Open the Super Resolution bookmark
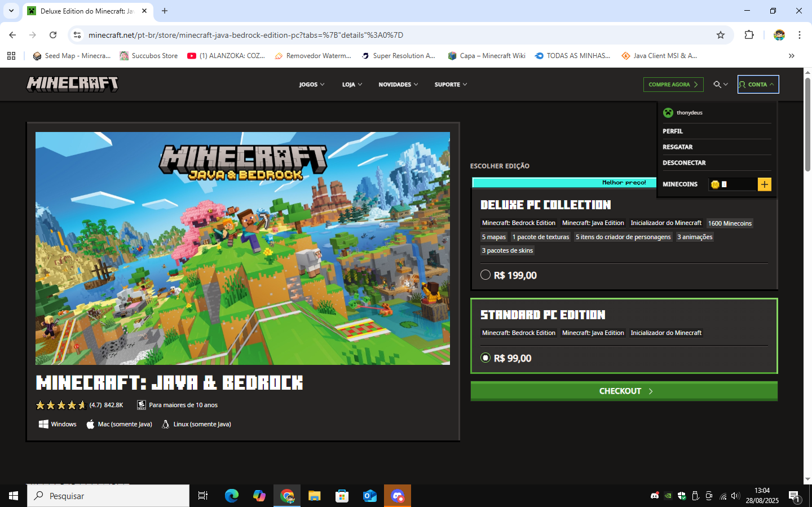The image size is (812, 507). [398, 56]
